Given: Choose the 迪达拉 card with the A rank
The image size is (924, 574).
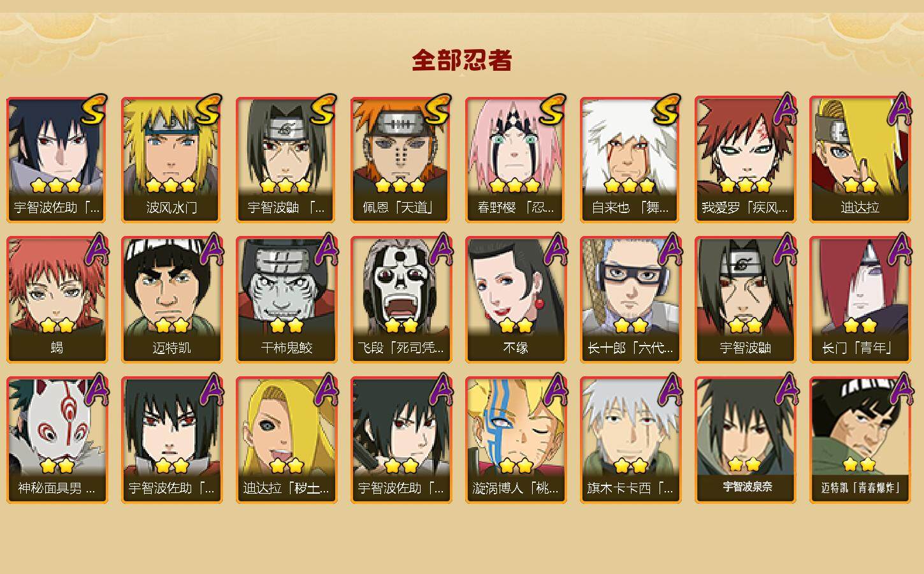Looking at the screenshot, I should pos(860,159).
